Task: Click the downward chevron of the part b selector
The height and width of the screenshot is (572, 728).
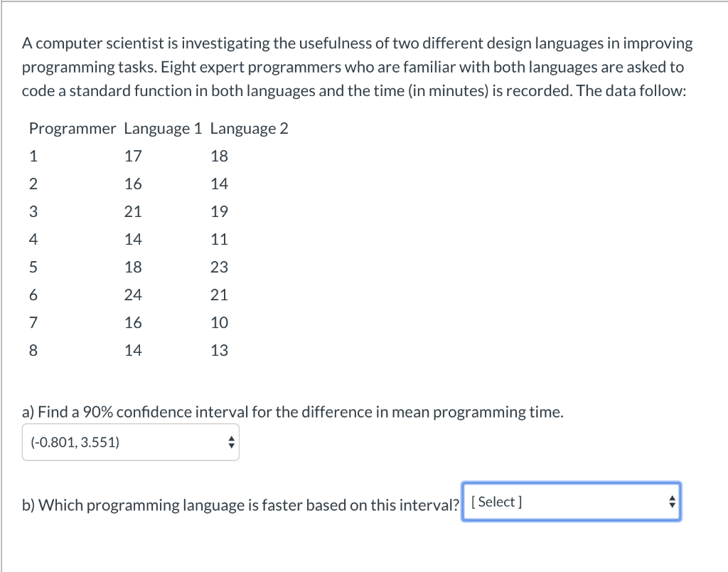Action: [x=671, y=505]
